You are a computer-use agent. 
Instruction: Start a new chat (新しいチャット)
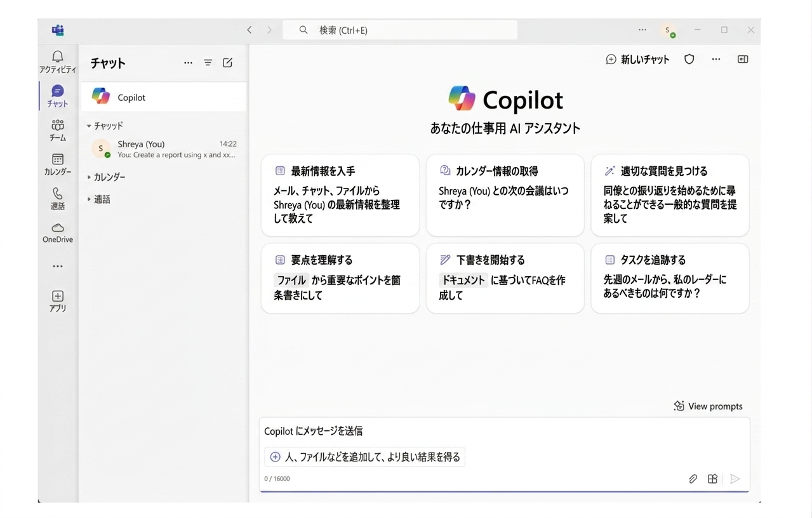coord(638,59)
